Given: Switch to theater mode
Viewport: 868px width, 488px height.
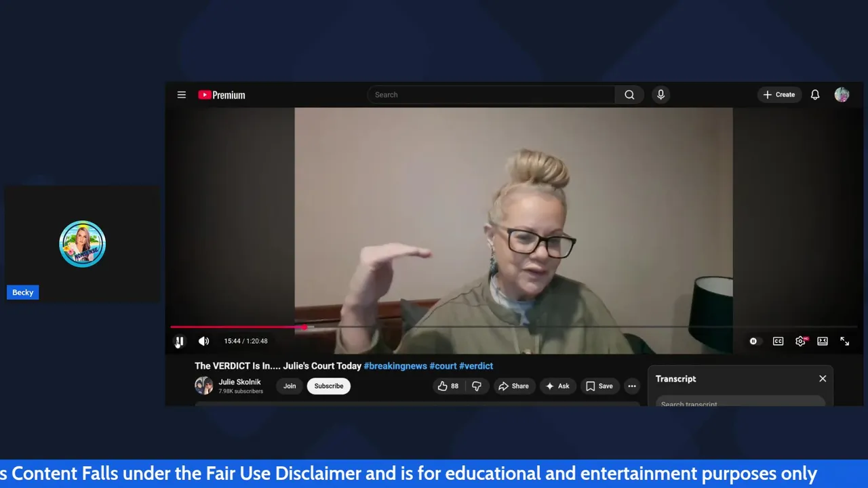Looking at the screenshot, I should [x=823, y=341].
